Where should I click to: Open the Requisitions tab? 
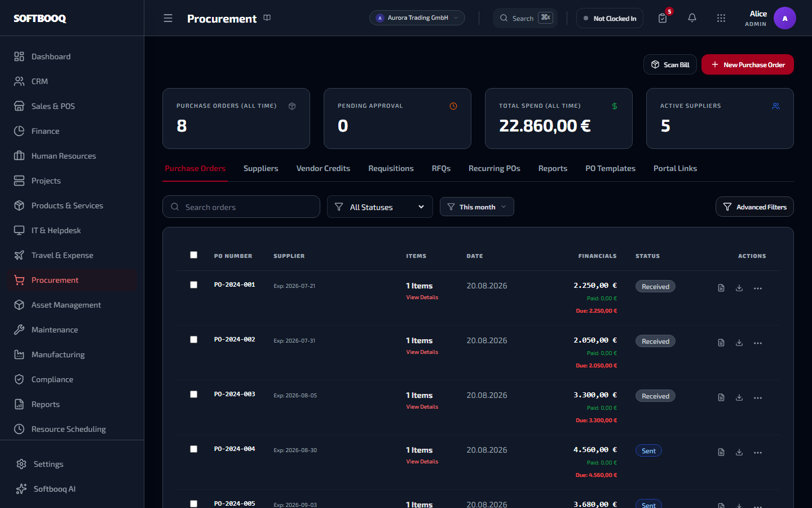(391, 168)
